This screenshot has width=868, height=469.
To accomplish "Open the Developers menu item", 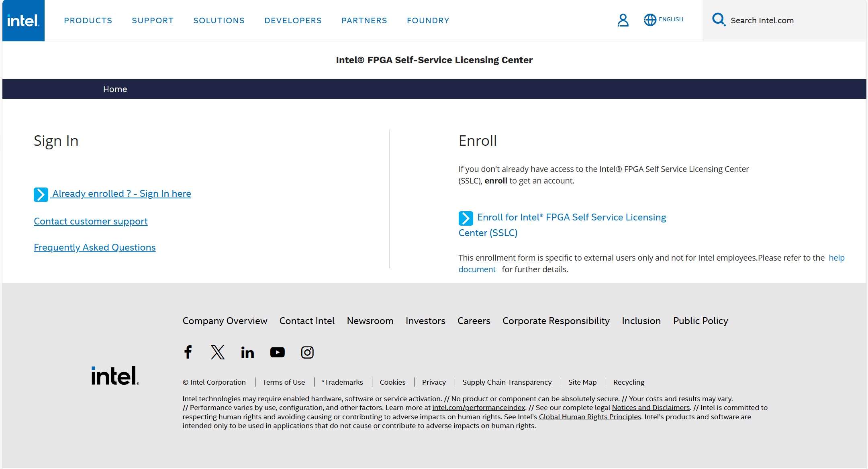I will coord(293,20).
